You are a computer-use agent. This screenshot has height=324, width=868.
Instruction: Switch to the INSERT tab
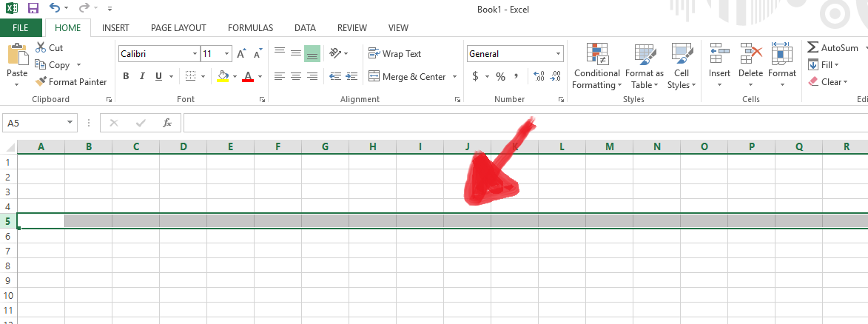(115, 27)
